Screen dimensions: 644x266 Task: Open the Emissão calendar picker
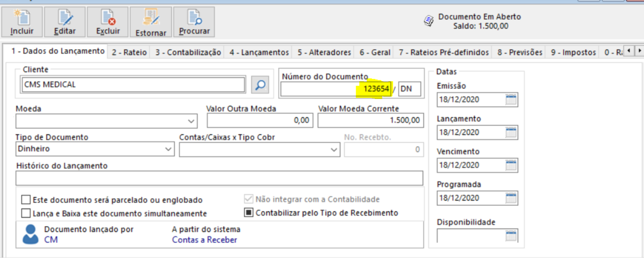coord(511,100)
